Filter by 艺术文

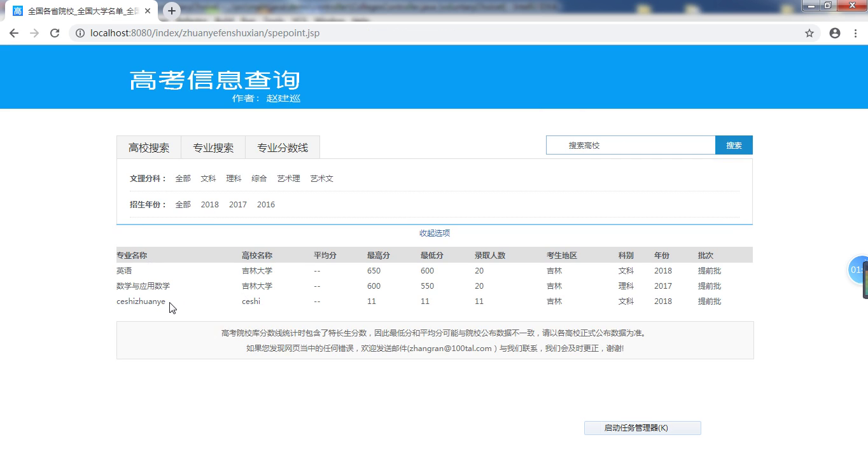(x=321, y=179)
